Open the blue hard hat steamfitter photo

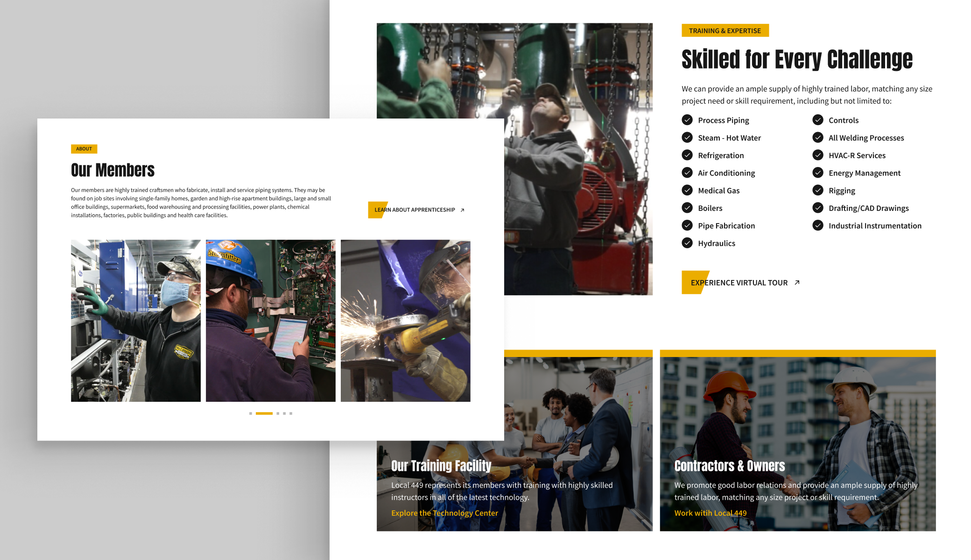pos(270,321)
